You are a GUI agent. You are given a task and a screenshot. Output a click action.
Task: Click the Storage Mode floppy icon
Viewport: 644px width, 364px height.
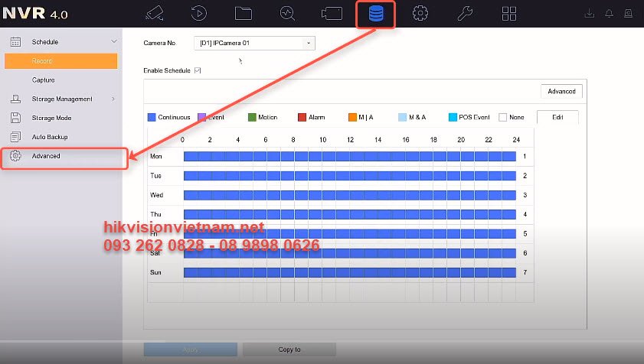[15, 118]
